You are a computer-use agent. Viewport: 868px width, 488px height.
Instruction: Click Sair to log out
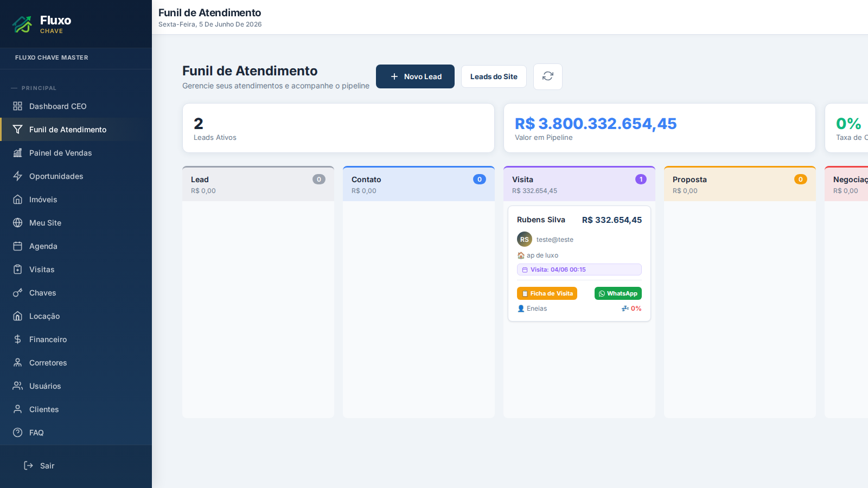pos(76,466)
